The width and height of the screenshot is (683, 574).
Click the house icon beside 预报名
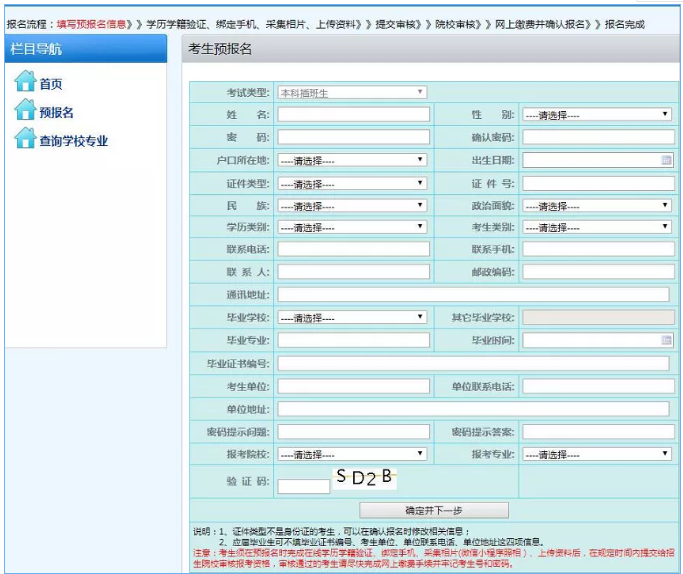click(25, 111)
